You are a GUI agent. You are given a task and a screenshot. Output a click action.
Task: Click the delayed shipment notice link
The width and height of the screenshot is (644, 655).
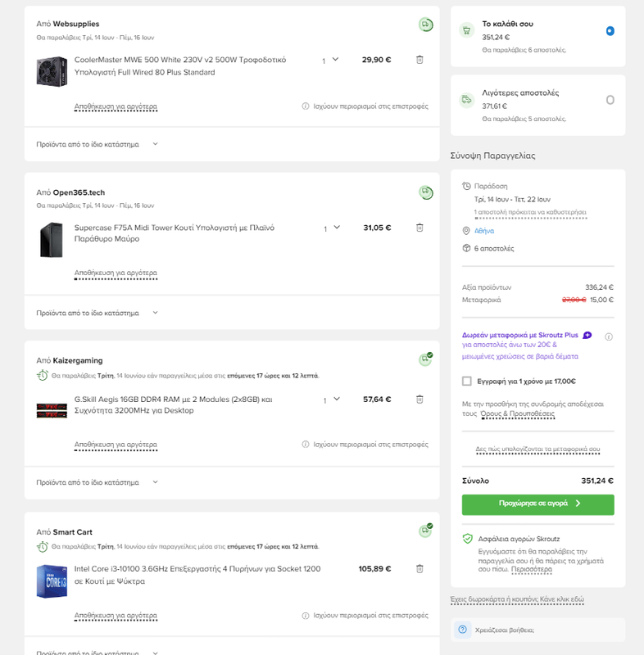coord(530,212)
